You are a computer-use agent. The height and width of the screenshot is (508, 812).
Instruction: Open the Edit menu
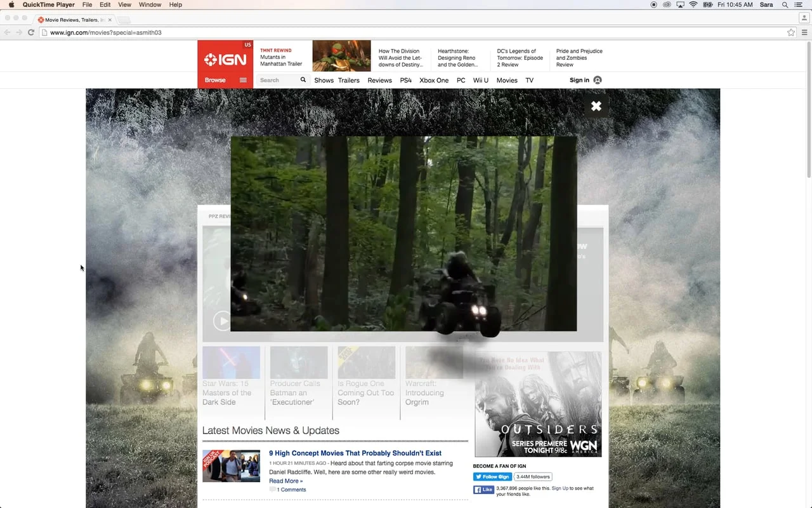[x=105, y=4]
